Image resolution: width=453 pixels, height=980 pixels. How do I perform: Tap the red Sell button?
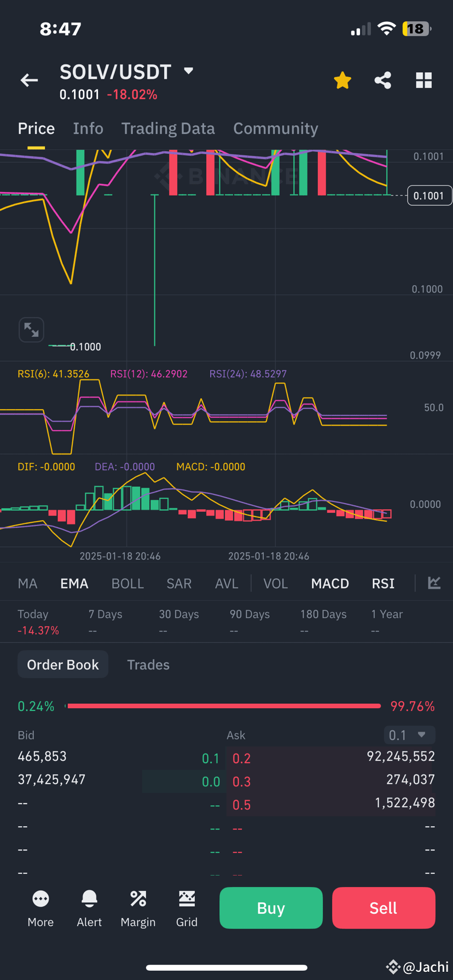pos(384,908)
